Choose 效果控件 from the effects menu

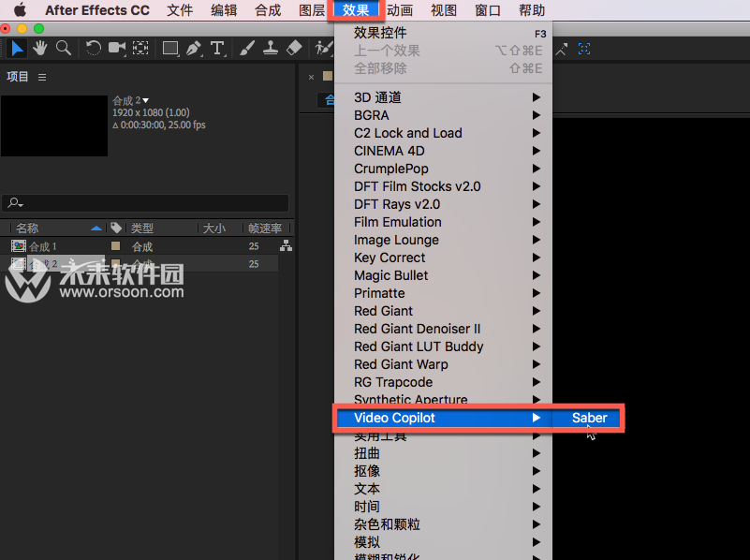point(444,33)
